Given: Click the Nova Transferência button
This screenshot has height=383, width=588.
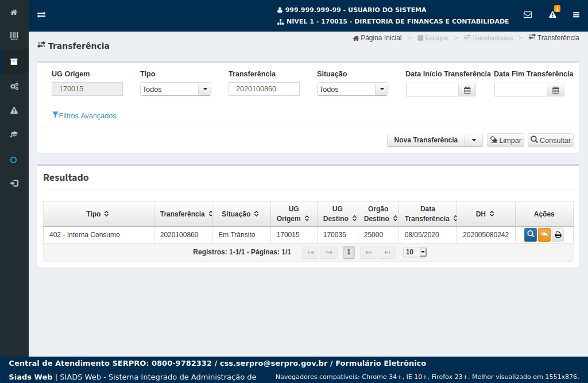Looking at the screenshot, I should click(426, 140).
